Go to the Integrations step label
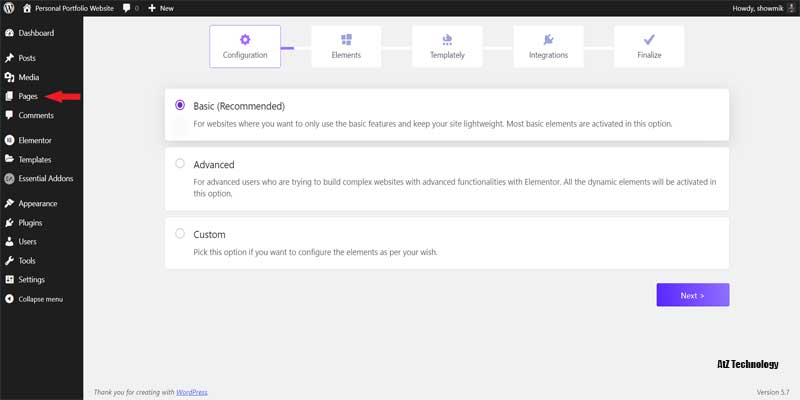Viewport: 800px width, 400px height. pos(548,55)
